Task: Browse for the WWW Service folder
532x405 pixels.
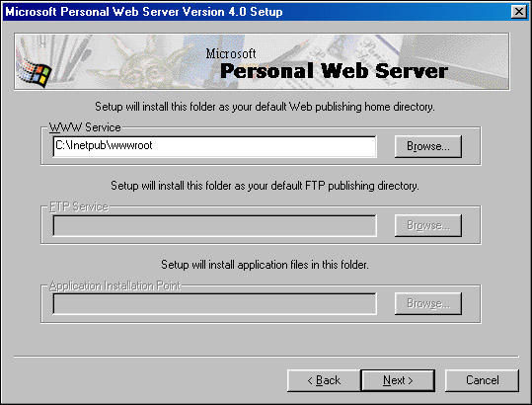Action: point(427,146)
